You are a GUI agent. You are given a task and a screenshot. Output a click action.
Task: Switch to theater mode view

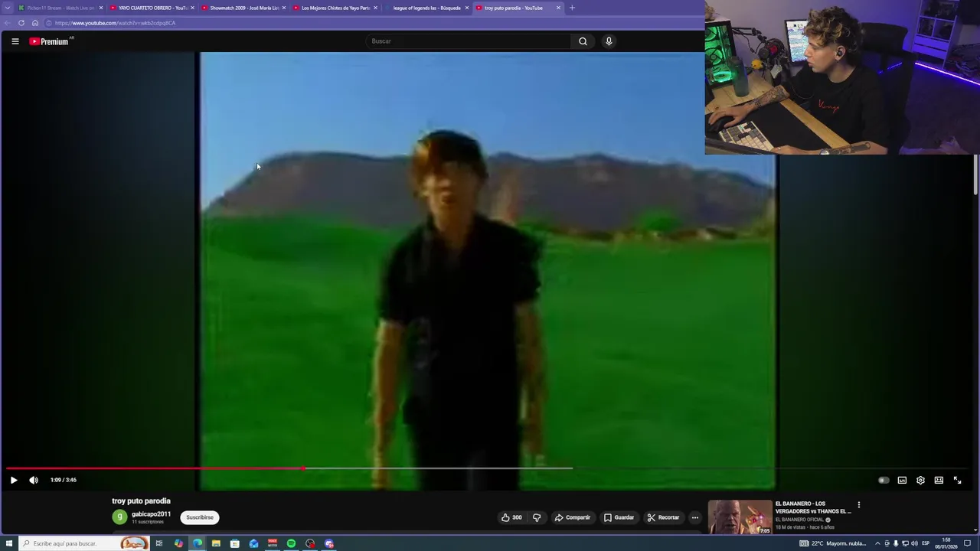click(939, 480)
